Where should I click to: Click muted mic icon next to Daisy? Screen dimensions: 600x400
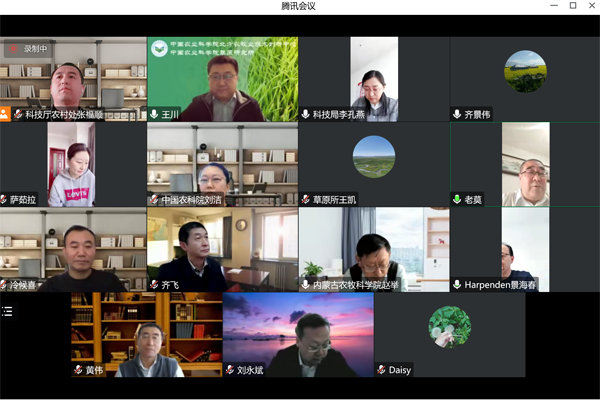(381, 370)
